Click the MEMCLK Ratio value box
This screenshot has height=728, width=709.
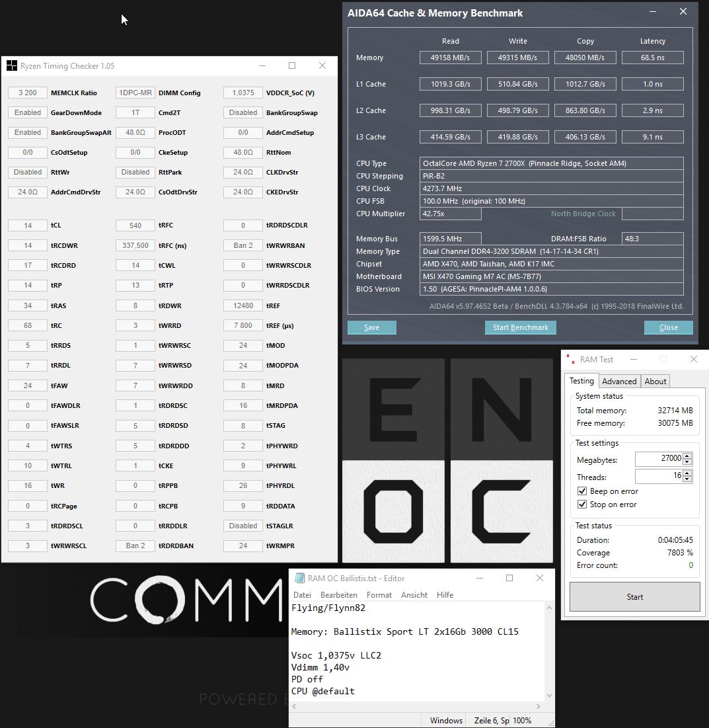tap(27, 93)
